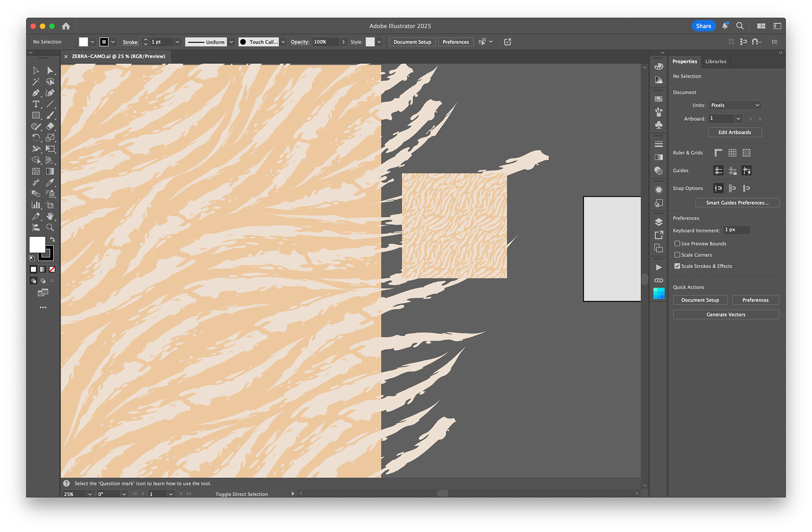The width and height of the screenshot is (812, 532).
Task: Select the Zoom tool in toolbar
Action: pyautogui.click(x=50, y=228)
